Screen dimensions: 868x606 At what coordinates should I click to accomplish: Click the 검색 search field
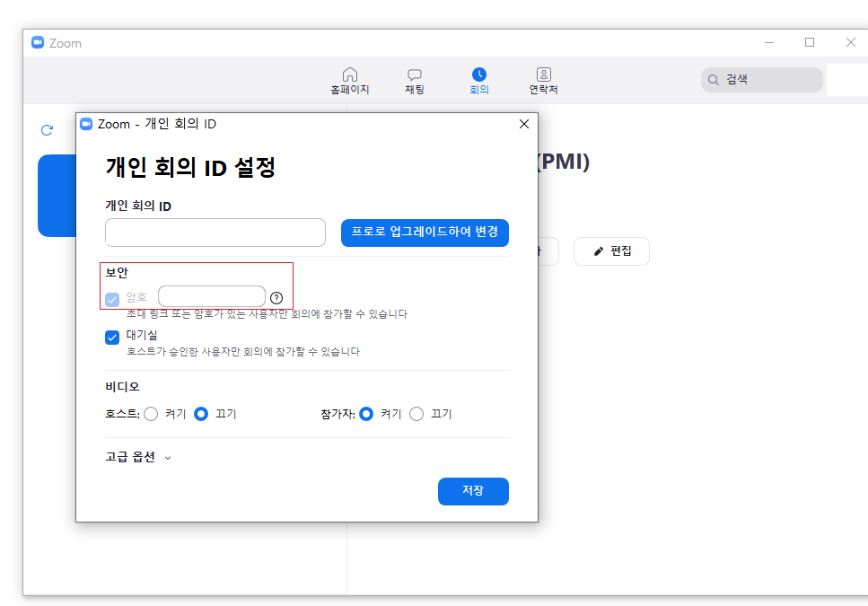pyautogui.click(x=761, y=80)
